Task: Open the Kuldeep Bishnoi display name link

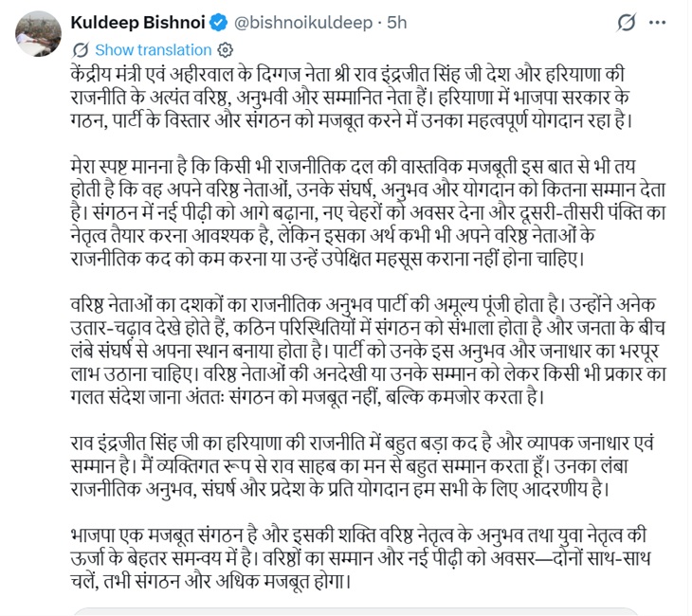Action: (137, 23)
